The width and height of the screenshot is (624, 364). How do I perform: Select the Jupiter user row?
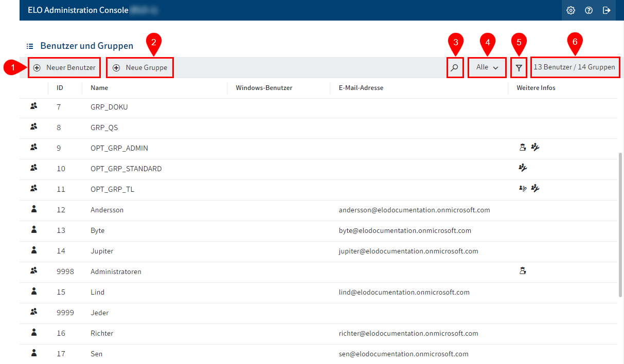(x=102, y=251)
